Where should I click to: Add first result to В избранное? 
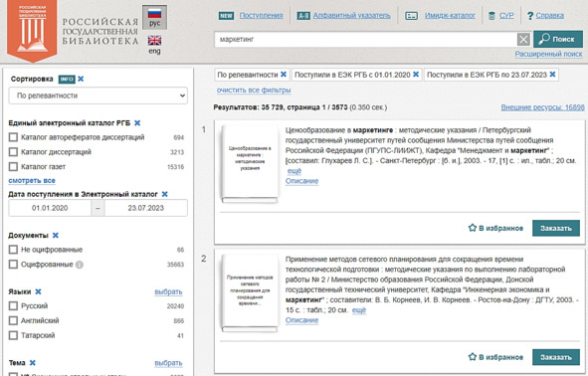coord(495,228)
